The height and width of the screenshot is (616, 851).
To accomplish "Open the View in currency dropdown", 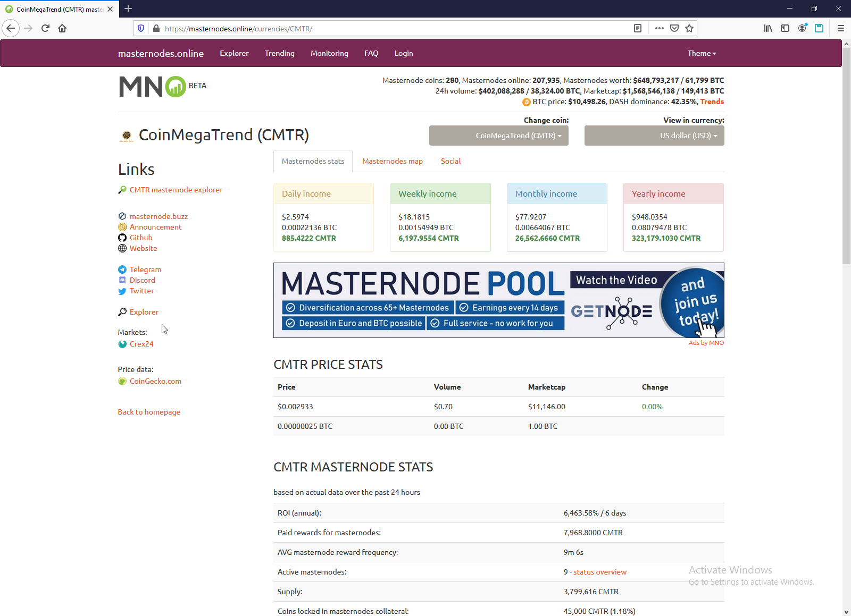I will (654, 136).
